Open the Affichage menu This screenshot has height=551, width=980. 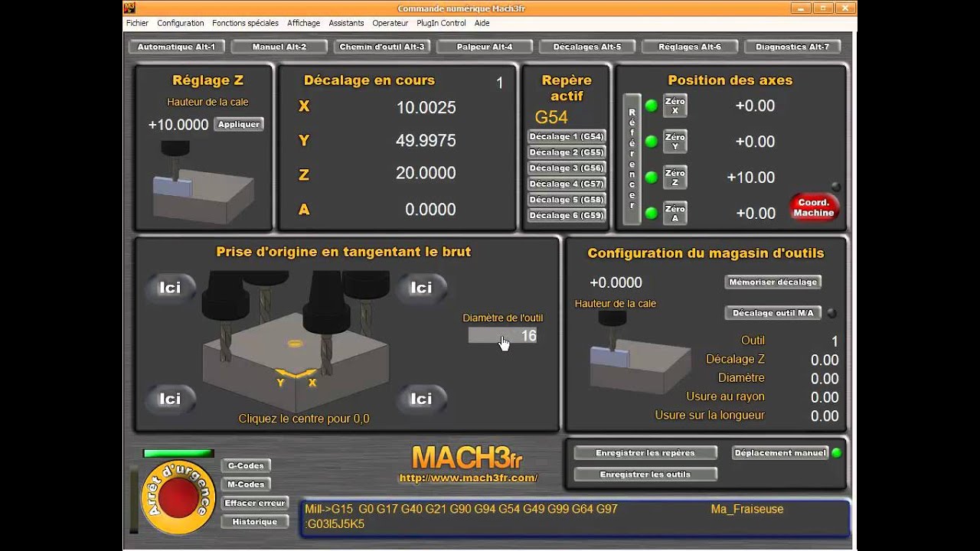pos(304,24)
